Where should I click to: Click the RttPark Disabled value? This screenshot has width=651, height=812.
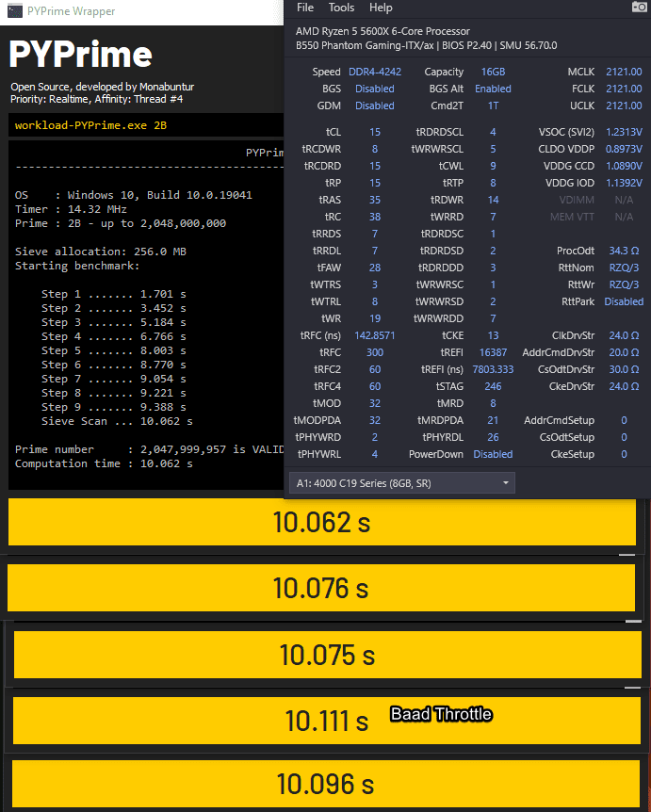coord(624,301)
